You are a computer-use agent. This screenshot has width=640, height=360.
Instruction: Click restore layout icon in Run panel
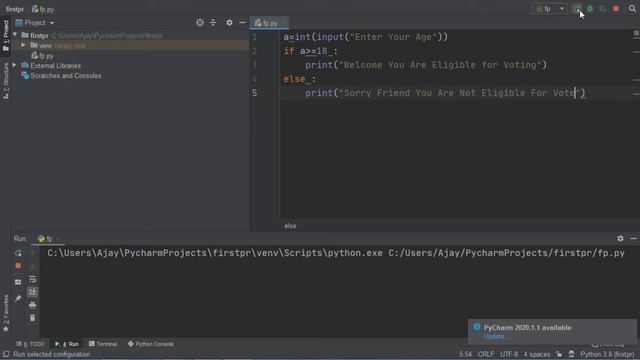coord(18,282)
